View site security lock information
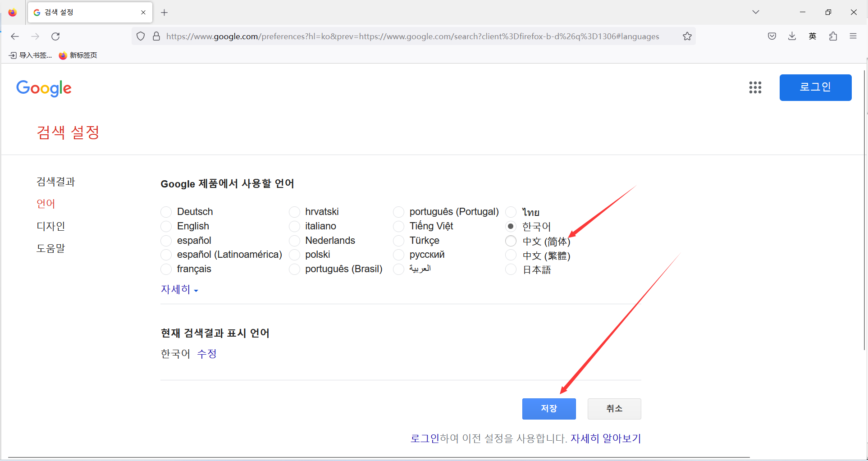868x461 pixels. pyautogui.click(x=156, y=37)
